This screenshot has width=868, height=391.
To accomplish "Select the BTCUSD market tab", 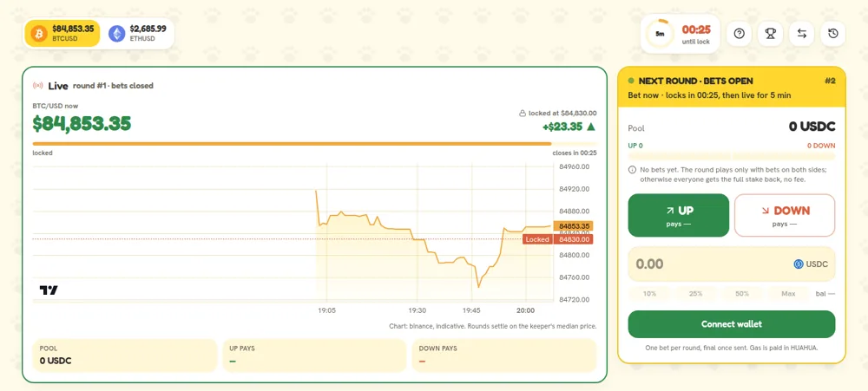I will [x=62, y=33].
